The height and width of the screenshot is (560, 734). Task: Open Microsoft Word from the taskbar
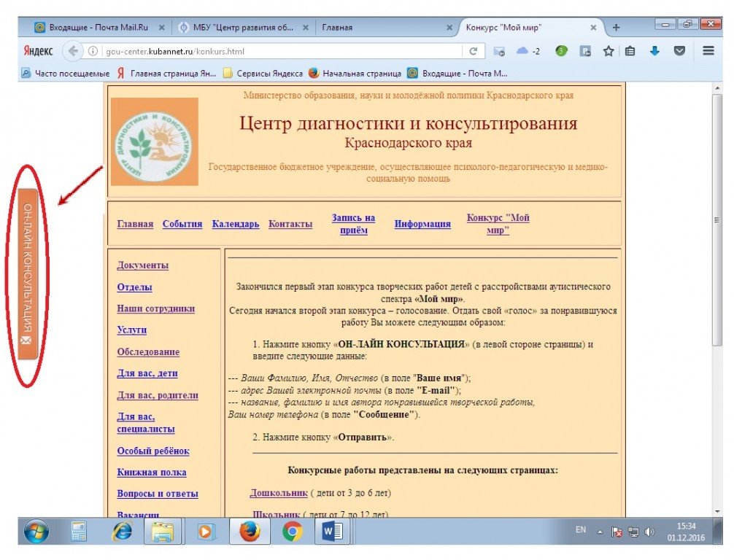(x=333, y=533)
